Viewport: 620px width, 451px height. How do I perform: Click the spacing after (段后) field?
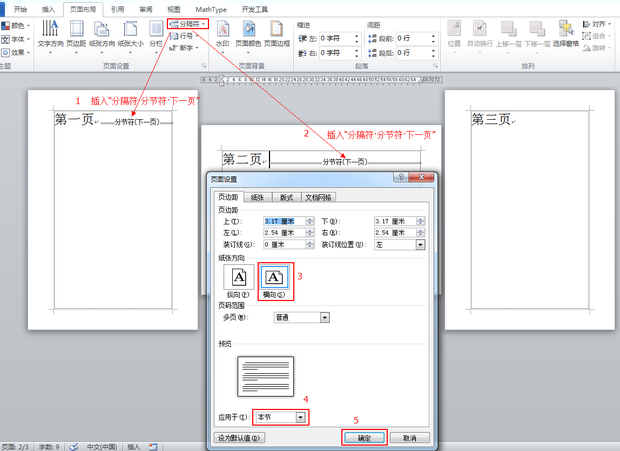416,53
